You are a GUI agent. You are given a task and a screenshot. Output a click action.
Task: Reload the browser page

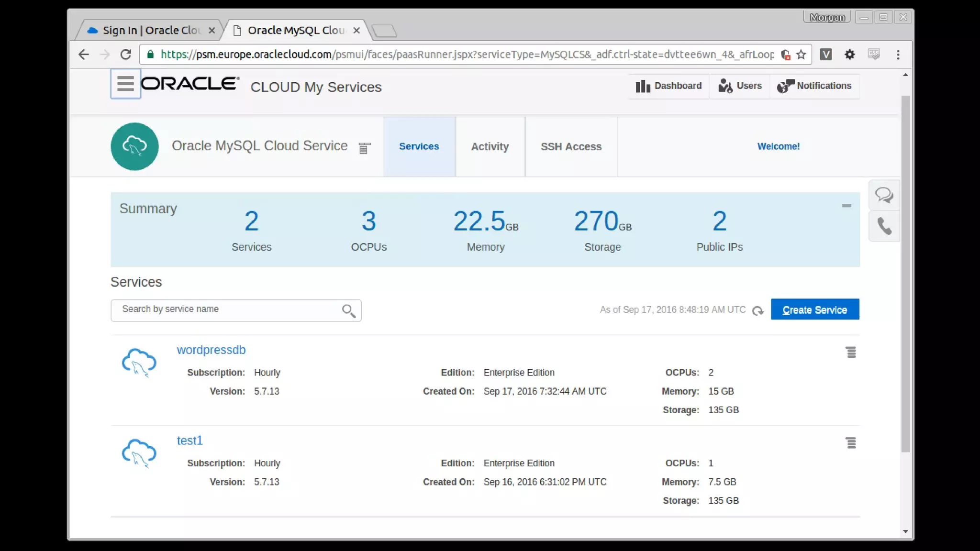[x=126, y=55]
